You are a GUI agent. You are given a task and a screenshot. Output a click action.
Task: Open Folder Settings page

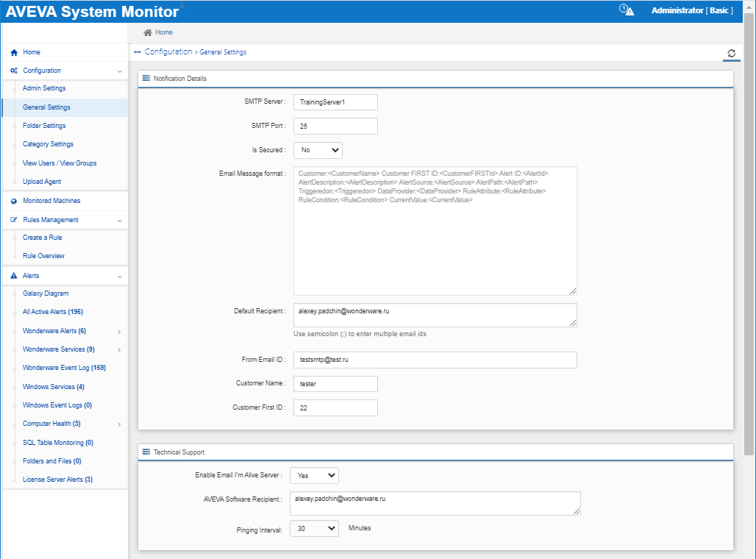(x=44, y=125)
